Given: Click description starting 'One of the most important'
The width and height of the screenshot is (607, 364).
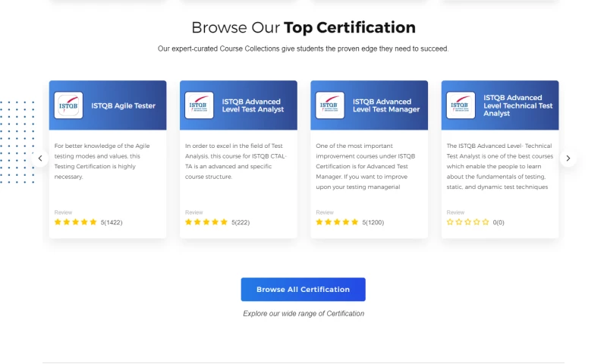Looking at the screenshot, I should pyautogui.click(x=366, y=166).
